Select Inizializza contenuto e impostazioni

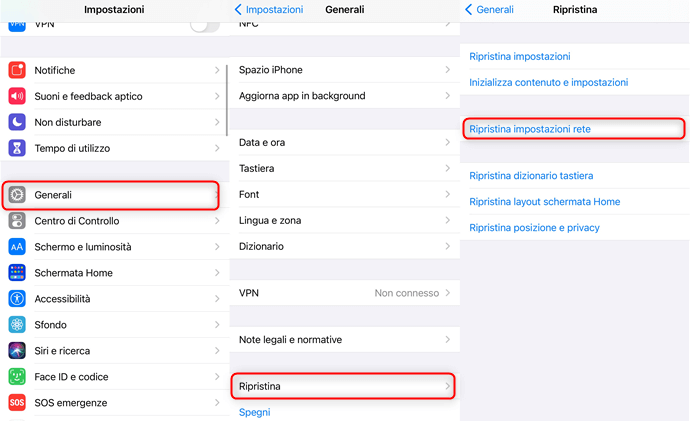[x=548, y=82]
